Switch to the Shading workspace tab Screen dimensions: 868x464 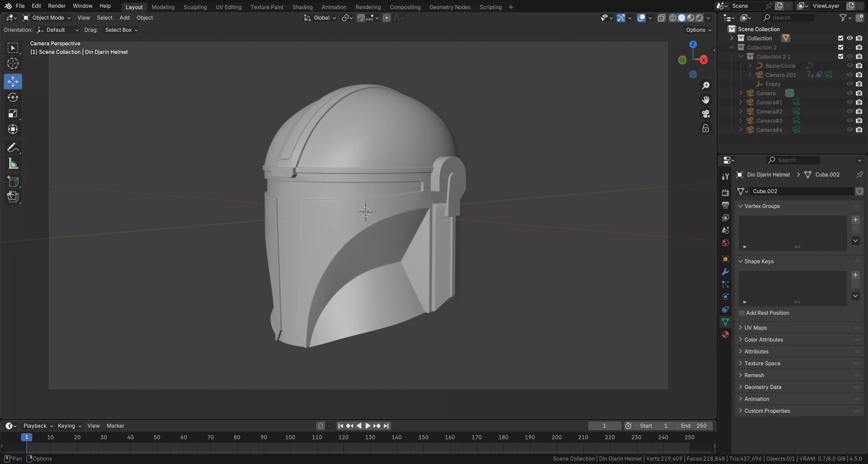point(302,7)
